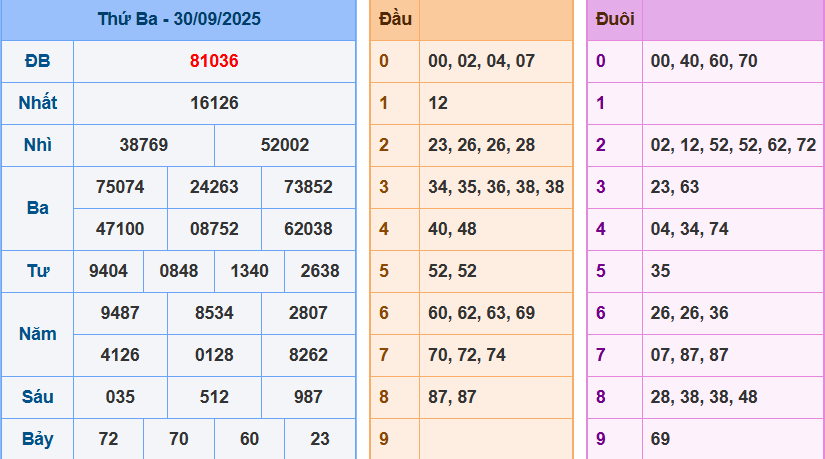The width and height of the screenshot is (825, 459).
Task: Click the ĐB prize number 81036
Action: pyautogui.click(x=214, y=61)
